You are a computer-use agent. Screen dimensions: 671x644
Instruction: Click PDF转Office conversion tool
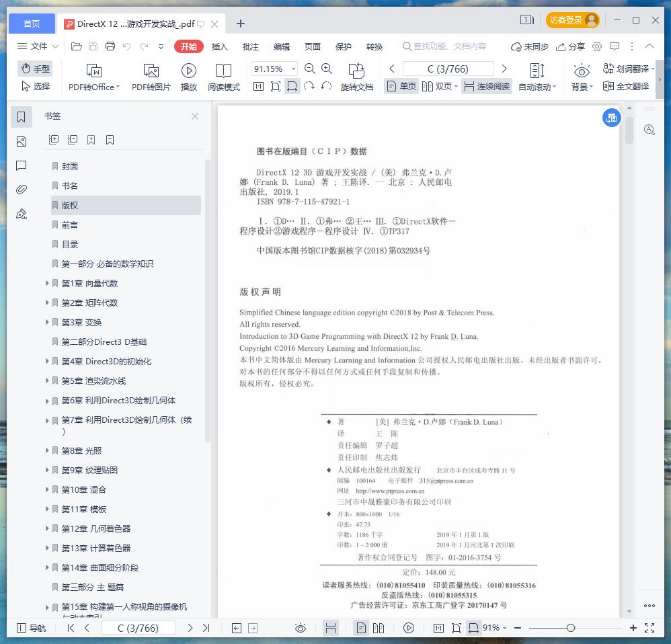pos(94,77)
